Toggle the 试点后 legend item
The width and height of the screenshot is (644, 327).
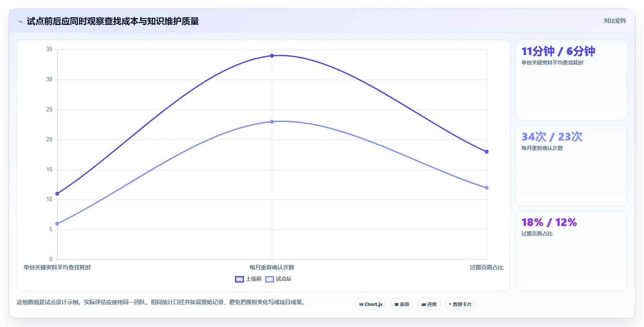point(278,279)
